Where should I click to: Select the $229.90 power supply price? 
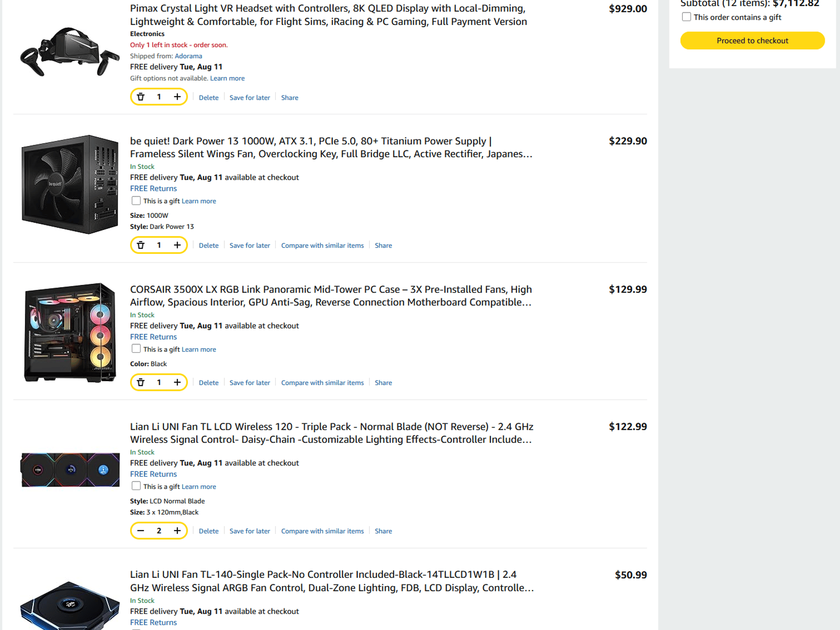[628, 141]
